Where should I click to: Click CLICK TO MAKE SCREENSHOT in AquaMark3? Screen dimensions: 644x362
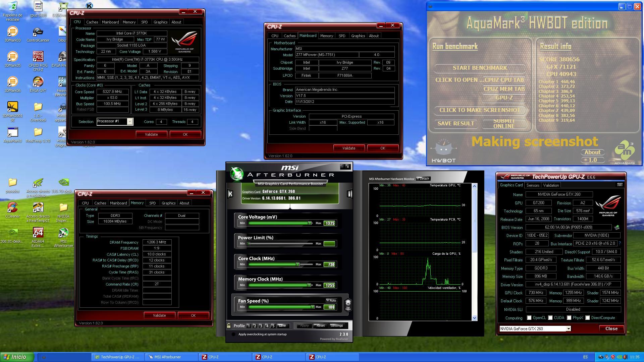[480, 110]
